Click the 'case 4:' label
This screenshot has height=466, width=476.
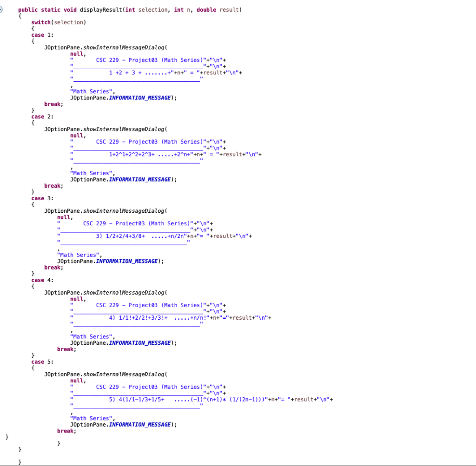(42, 280)
